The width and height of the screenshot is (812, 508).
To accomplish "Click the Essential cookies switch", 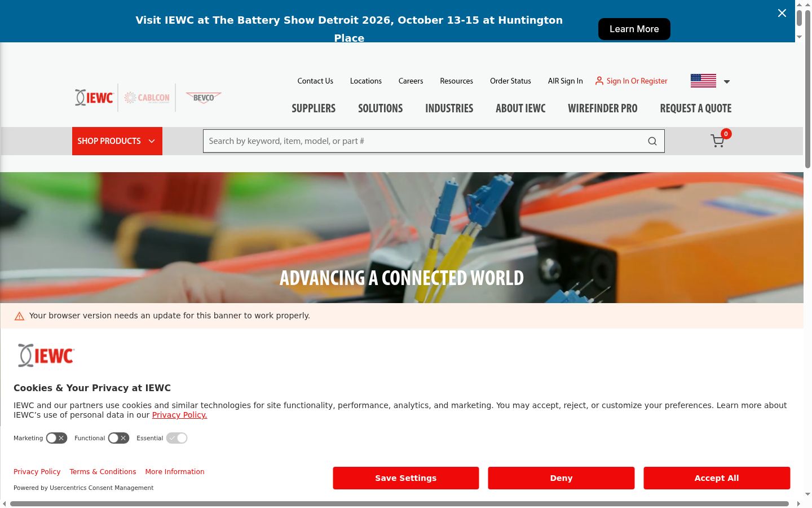I will tap(176, 438).
